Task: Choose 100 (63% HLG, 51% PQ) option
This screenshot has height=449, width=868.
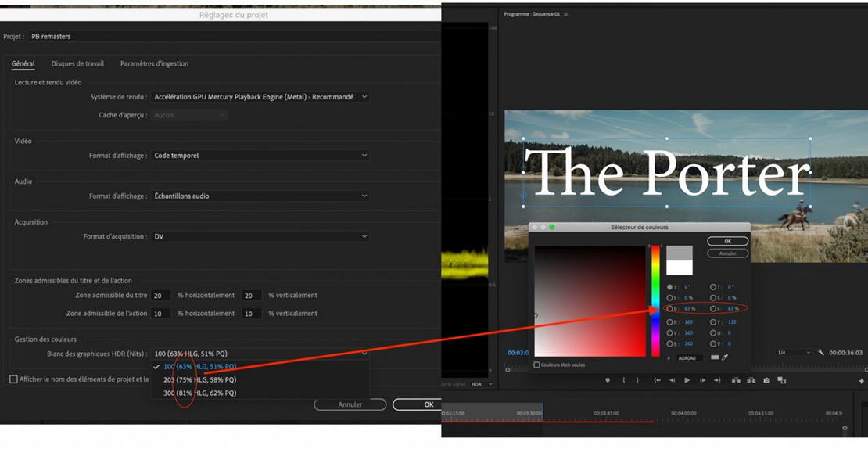Action: point(260,367)
